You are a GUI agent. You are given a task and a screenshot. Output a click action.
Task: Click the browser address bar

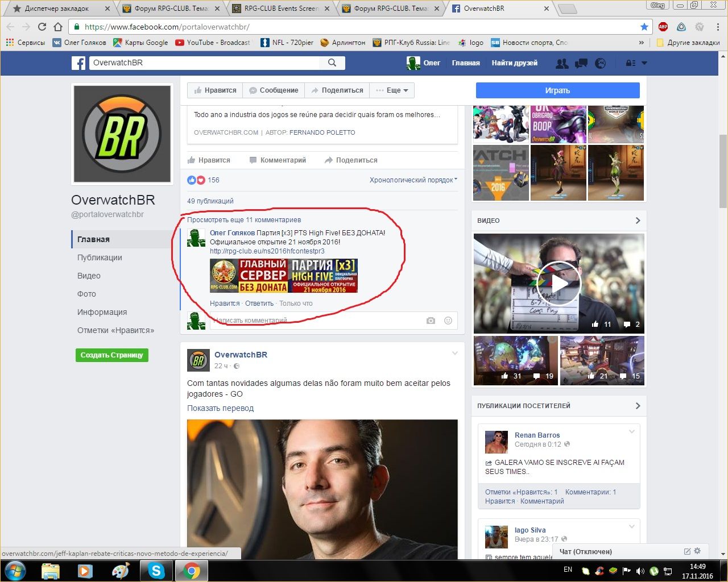tap(358, 27)
